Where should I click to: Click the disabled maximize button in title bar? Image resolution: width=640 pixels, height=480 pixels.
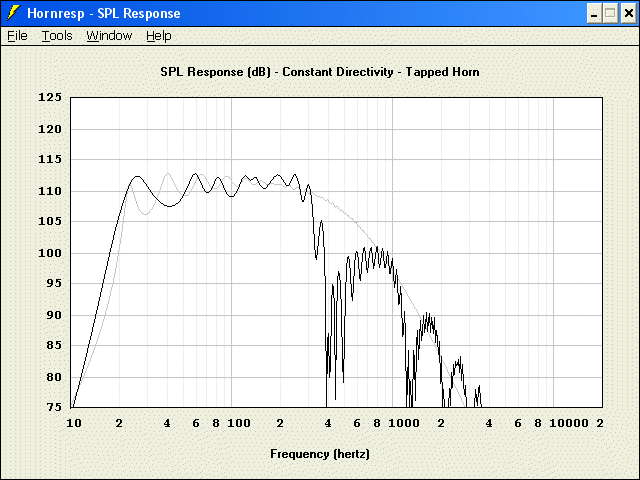click(x=611, y=13)
